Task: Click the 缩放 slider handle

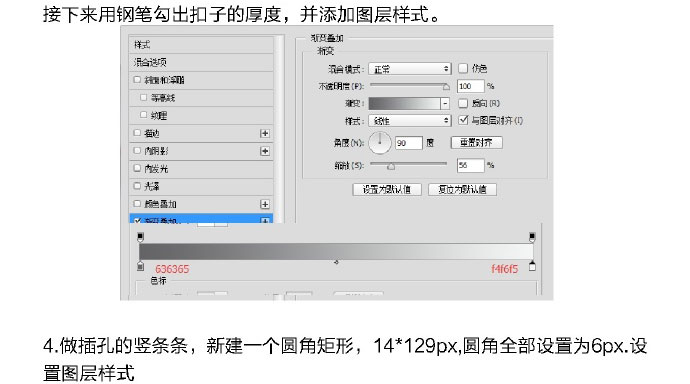Action: click(391, 166)
